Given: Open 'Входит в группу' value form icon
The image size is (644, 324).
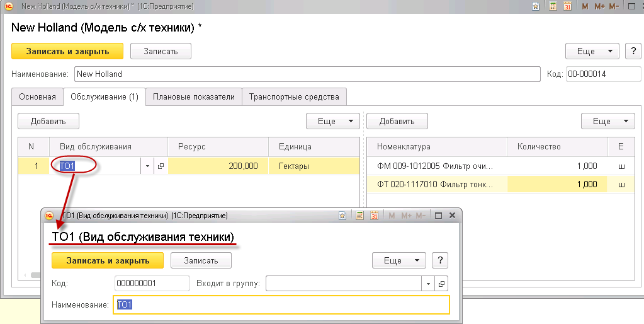Looking at the screenshot, I should (441, 283).
